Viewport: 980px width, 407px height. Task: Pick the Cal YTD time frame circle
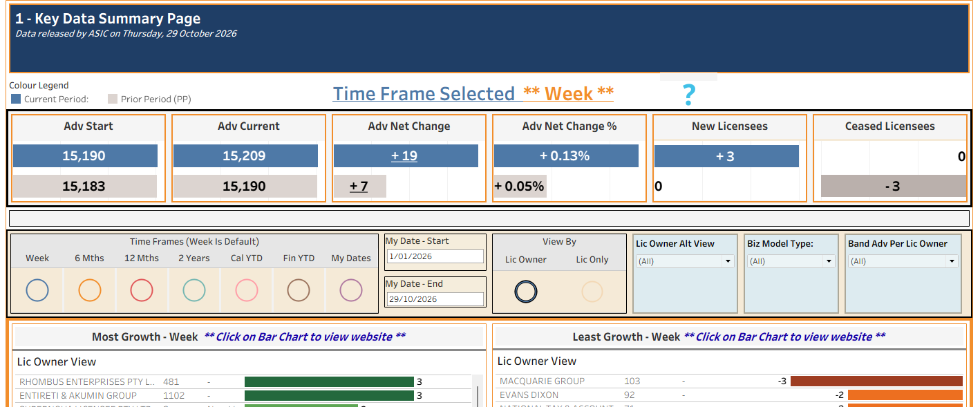point(247,290)
